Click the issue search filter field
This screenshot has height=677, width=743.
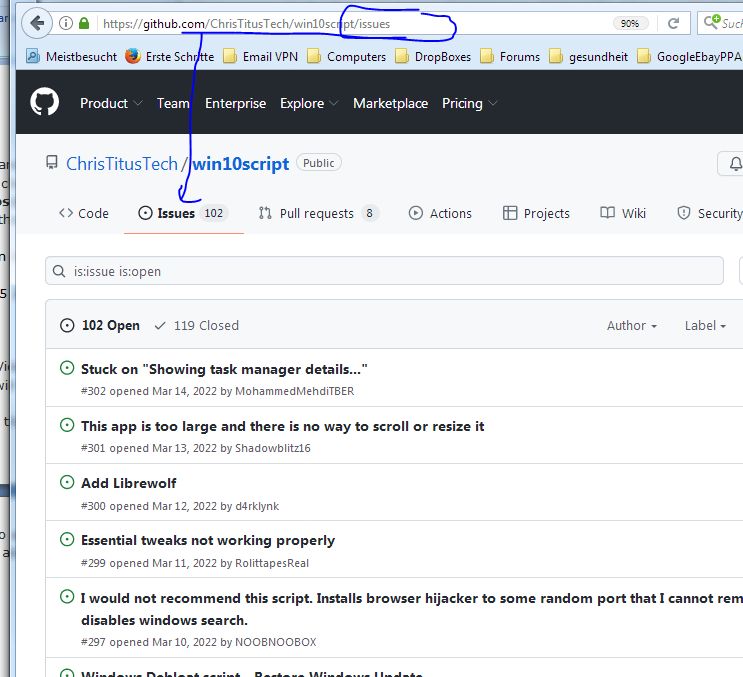(x=384, y=271)
